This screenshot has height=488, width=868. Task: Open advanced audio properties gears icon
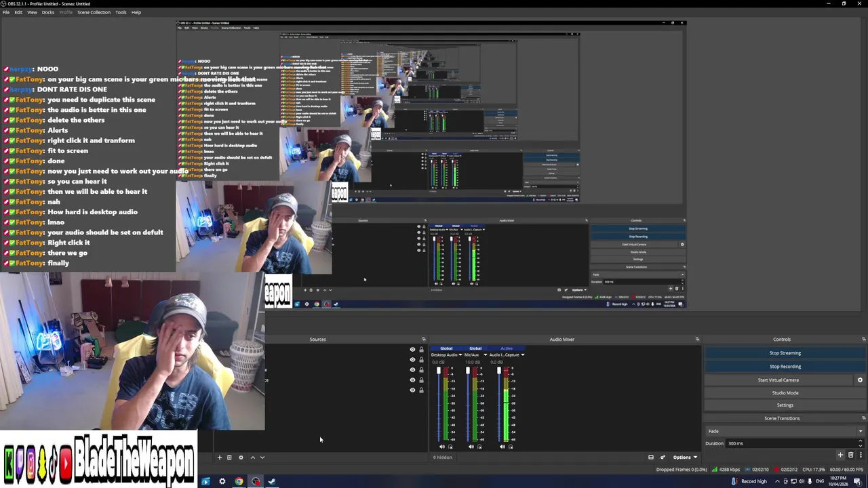(663, 457)
